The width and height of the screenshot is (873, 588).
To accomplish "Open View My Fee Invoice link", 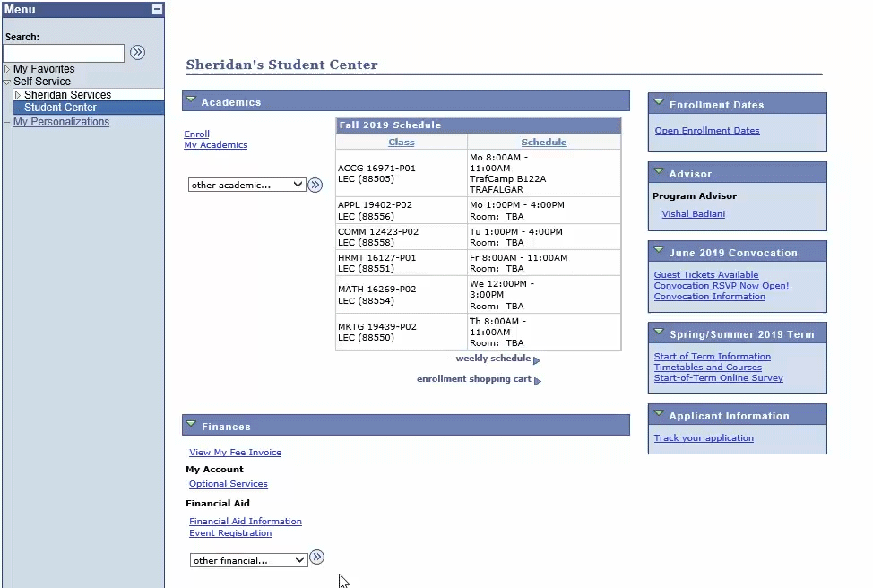I will tap(235, 452).
